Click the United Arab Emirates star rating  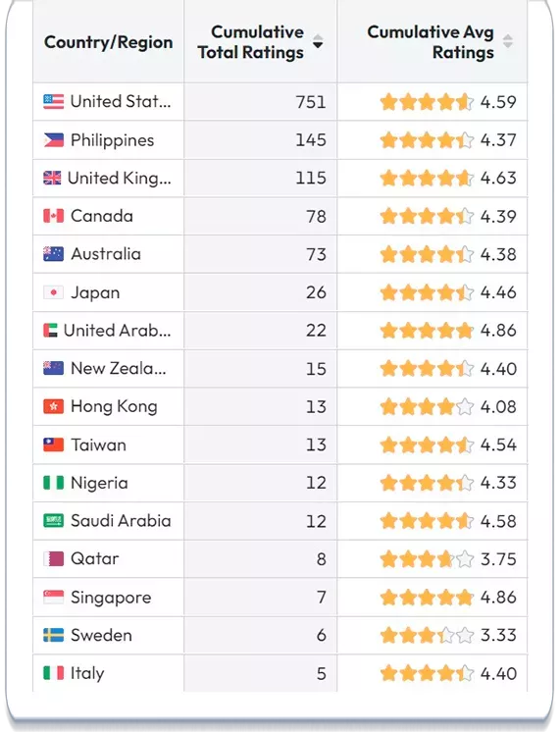point(427,331)
